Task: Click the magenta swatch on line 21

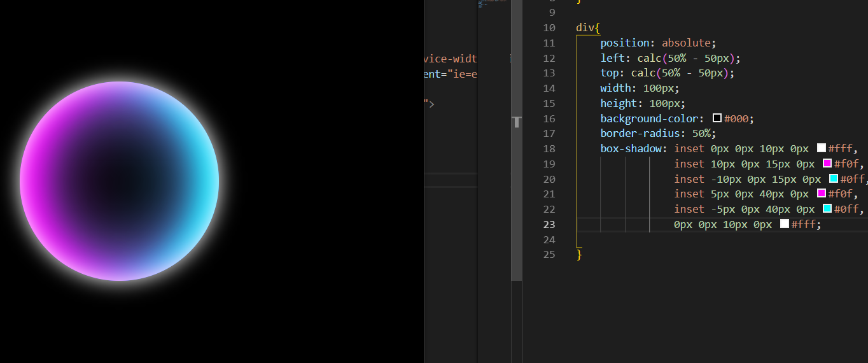Action: pyautogui.click(x=822, y=194)
